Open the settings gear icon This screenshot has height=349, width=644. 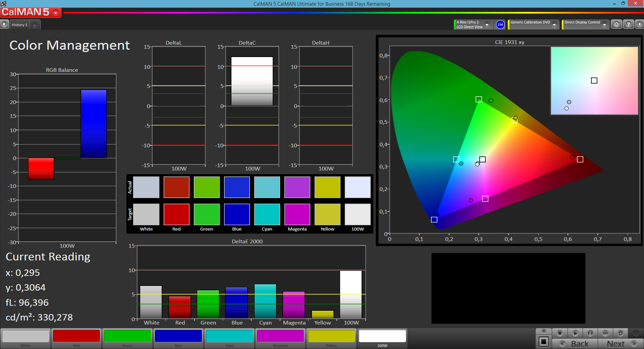tap(616, 24)
